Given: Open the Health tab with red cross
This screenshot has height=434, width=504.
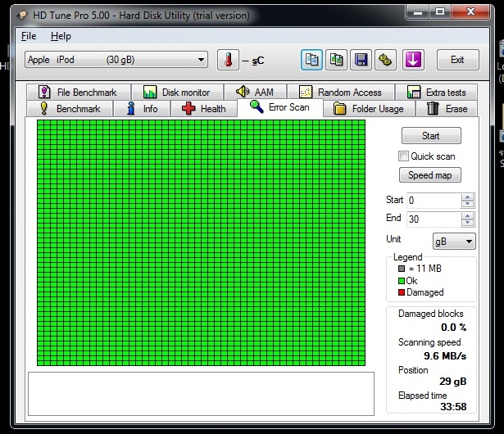Looking at the screenshot, I should coord(203,109).
